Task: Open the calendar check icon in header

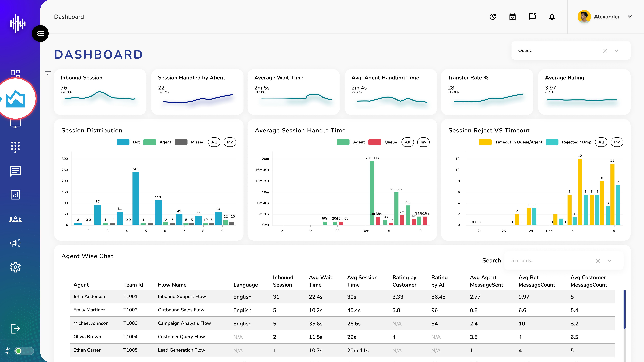Action: tap(513, 17)
